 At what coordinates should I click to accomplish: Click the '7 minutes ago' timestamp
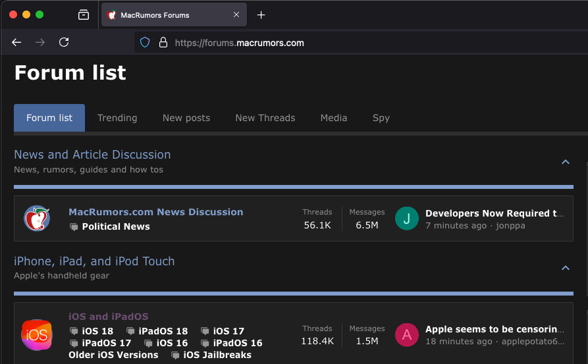click(456, 226)
